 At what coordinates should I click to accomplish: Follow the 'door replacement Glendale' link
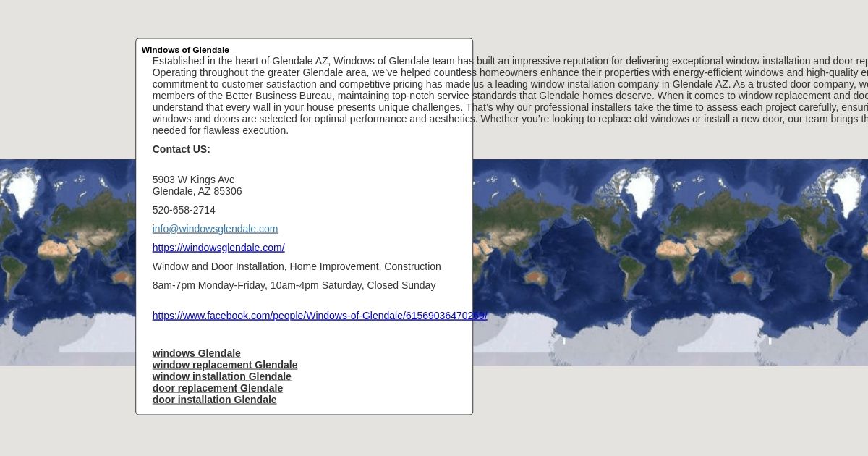(217, 388)
